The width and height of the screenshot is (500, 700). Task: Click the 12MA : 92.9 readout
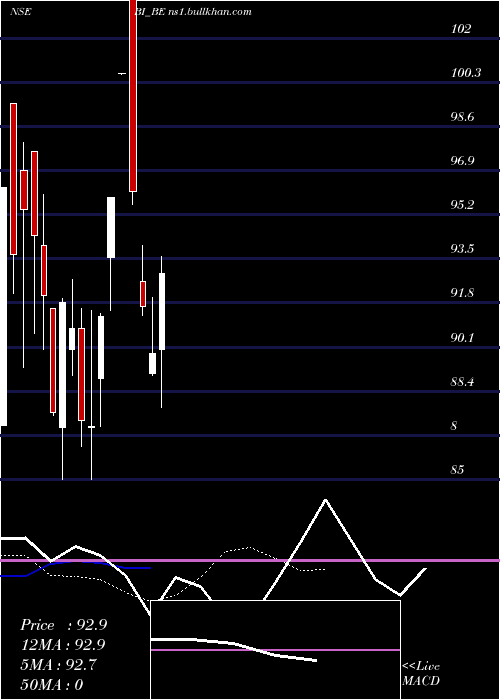(x=62, y=645)
